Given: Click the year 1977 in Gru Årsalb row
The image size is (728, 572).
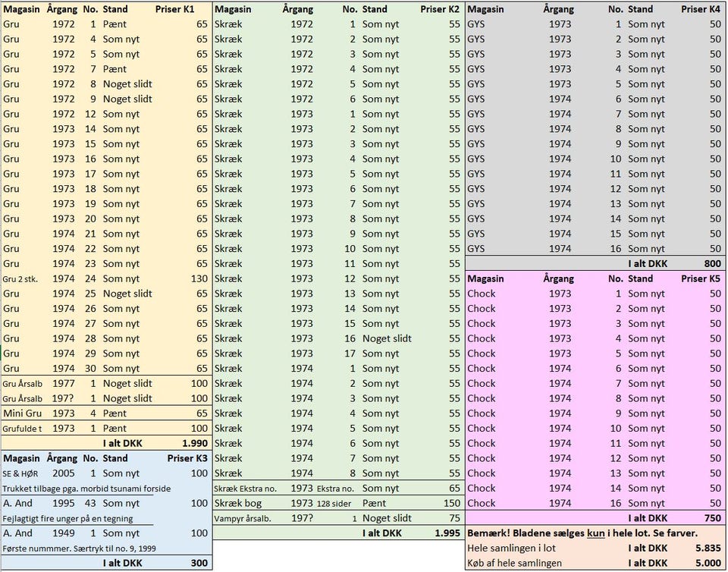Looking at the screenshot, I should point(63,384).
